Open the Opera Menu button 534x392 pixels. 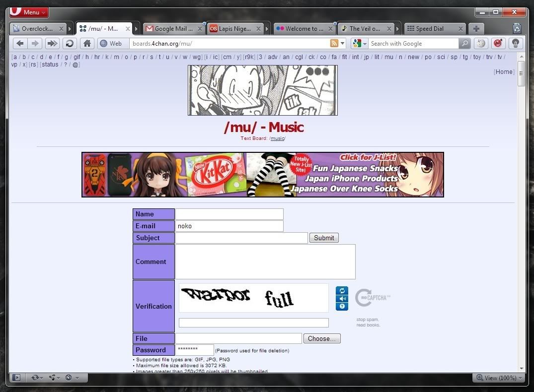point(29,12)
